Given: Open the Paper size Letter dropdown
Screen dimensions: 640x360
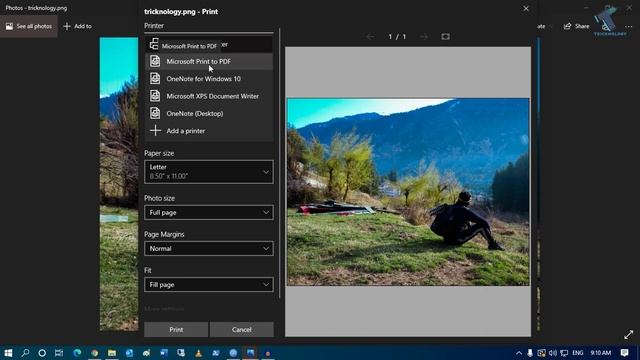Looking at the screenshot, I should tap(209, 172).
